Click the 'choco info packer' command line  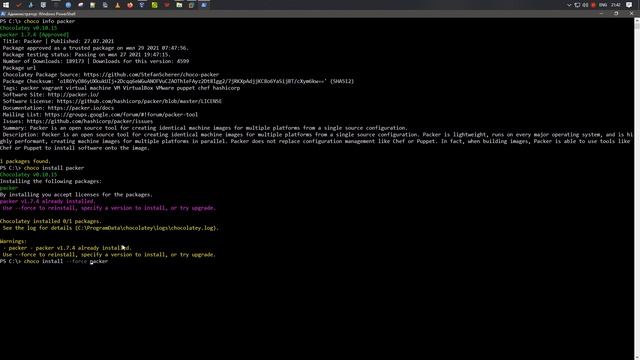pos(38,21)
